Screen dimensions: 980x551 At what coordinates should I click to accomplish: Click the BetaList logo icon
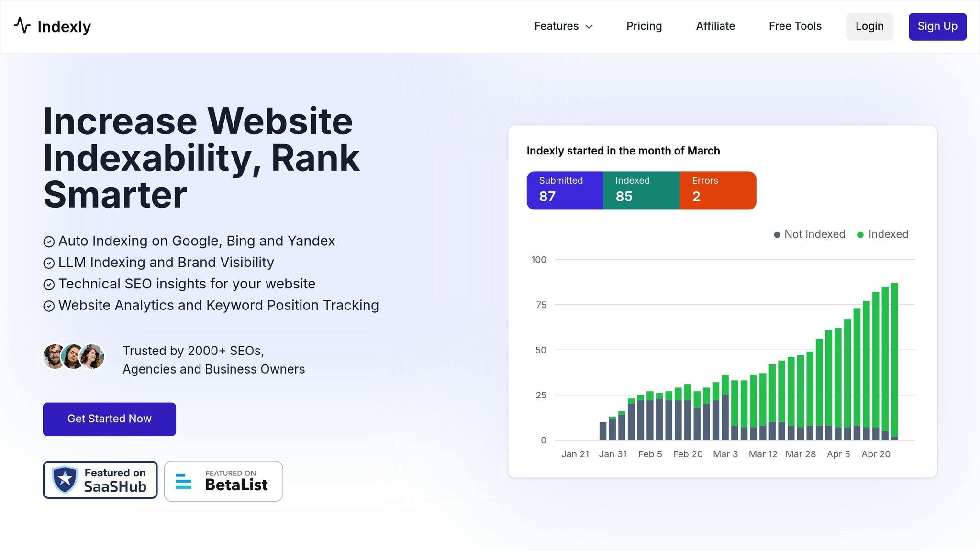pos(183,481)
